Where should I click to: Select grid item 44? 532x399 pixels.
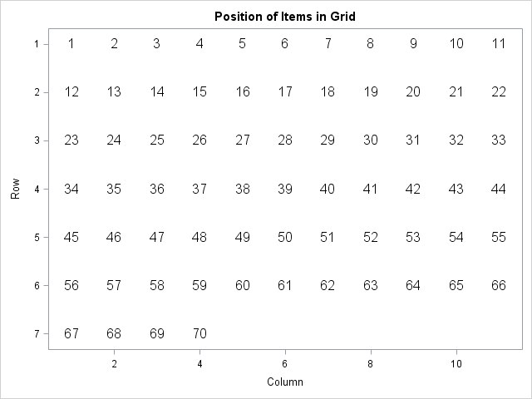tap(499, 189)
